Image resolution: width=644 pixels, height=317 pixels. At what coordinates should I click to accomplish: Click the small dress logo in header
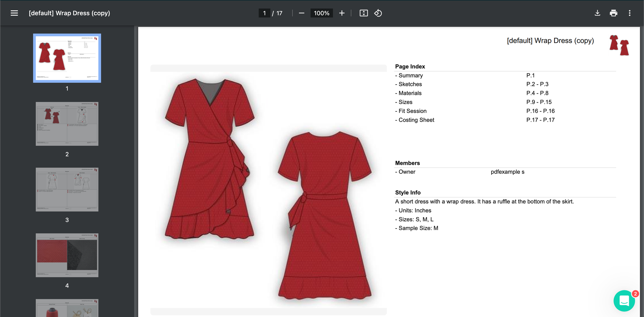619,45
